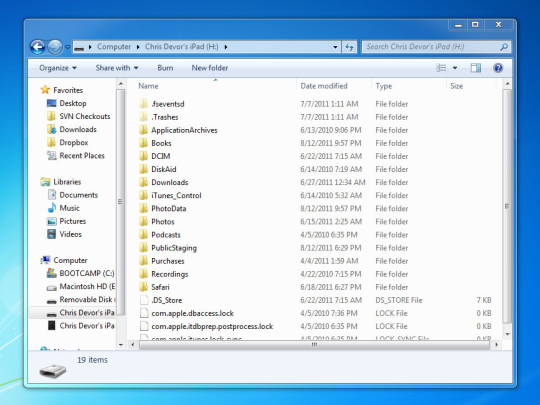This screenshot has width=540, height=405.
Task: Select the Downloads folder icon in file list
Action: (144, 182)
